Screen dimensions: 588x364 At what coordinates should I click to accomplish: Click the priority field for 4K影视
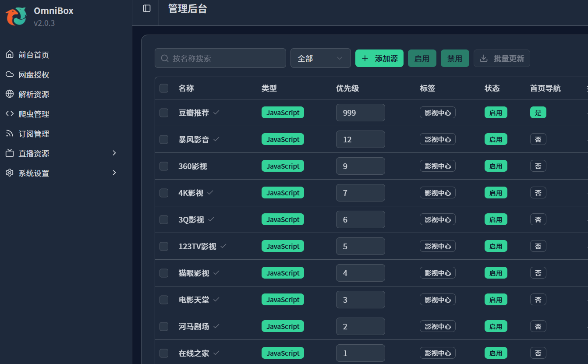(361, 193)
